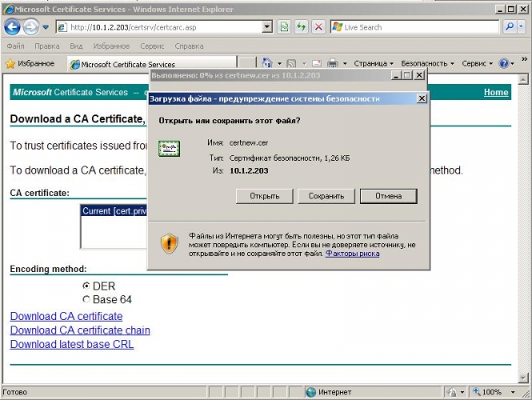Click the empty New Tab button
This screenshot has width=532, height=400.
[246, 64]
